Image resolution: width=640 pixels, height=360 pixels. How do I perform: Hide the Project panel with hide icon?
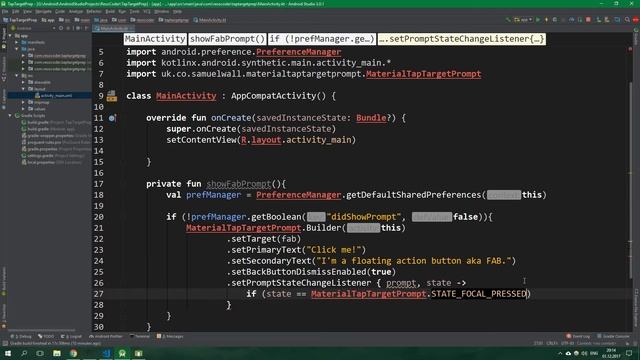[87, 28]
